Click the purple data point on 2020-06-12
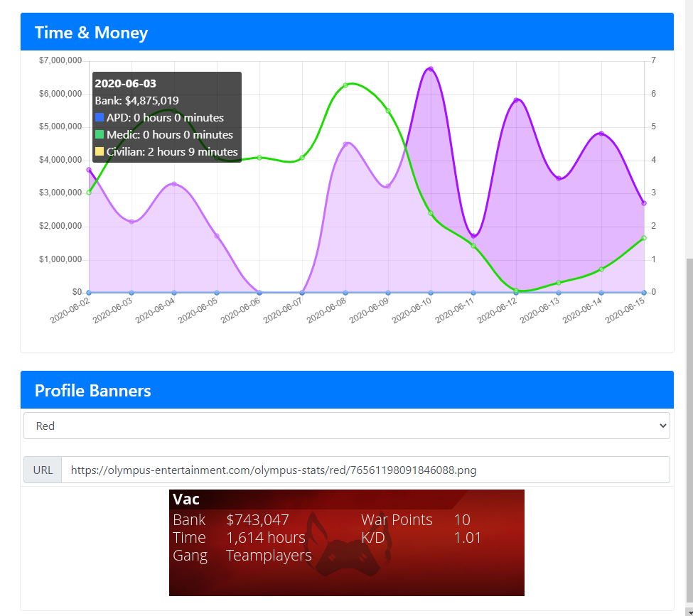The height and width of the screenshot is (616, 693). point(516,100)
